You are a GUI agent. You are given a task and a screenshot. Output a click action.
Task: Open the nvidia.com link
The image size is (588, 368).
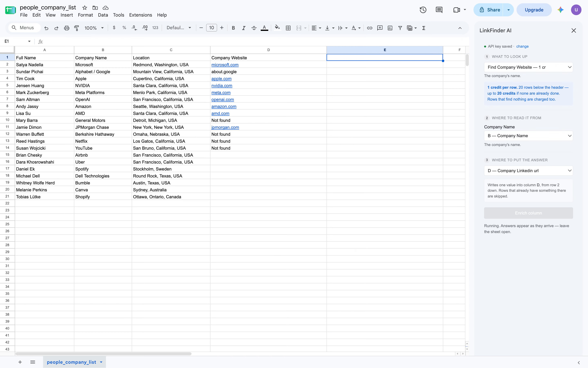[x=222, y=86]
